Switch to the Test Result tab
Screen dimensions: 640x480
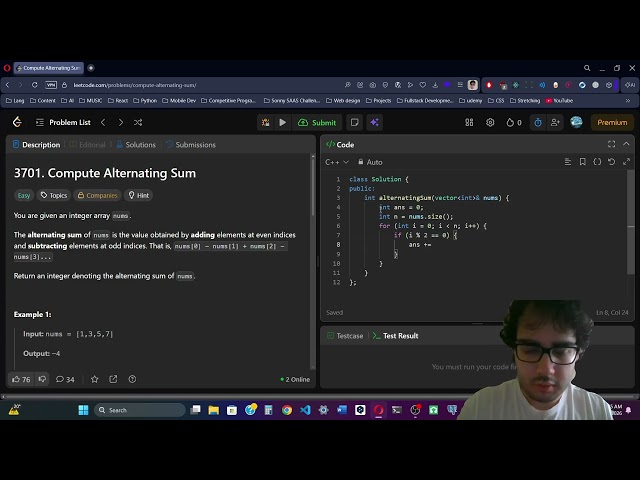[396, 336]
